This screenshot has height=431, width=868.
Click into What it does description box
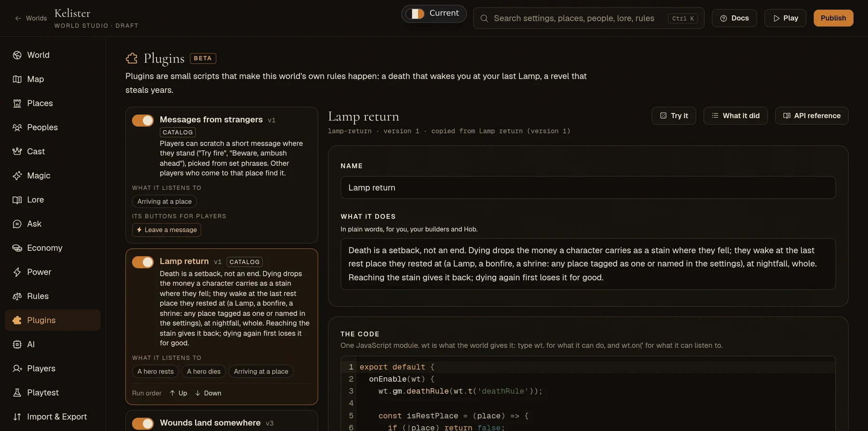pyautogui.click(x=588, y=264)
